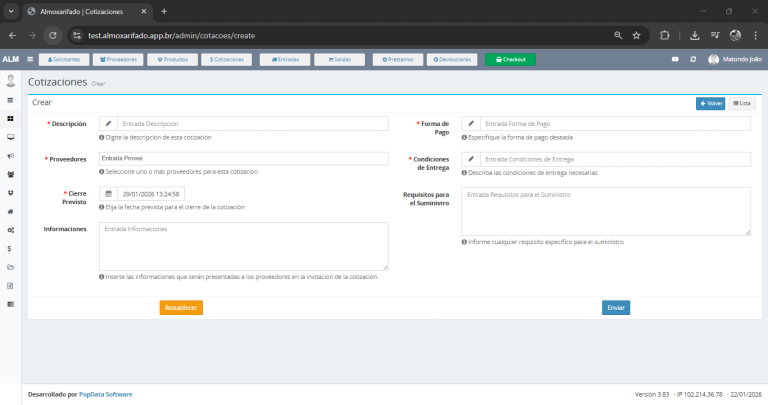Image resolution: width=768 pixels, height=405 pixels.
Task: Open the Cierre Previsto date picker field
Action: click(x=150, y=194)
